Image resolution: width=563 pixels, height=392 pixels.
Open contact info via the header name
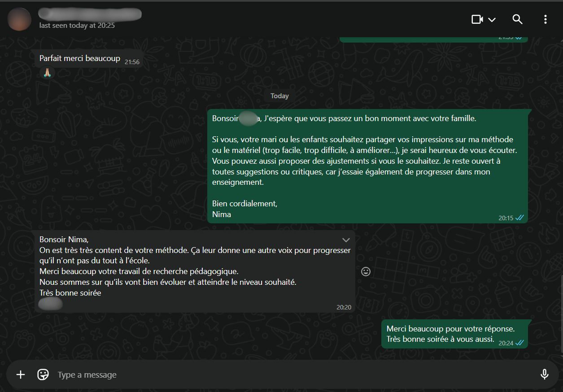tap(90, 14)
